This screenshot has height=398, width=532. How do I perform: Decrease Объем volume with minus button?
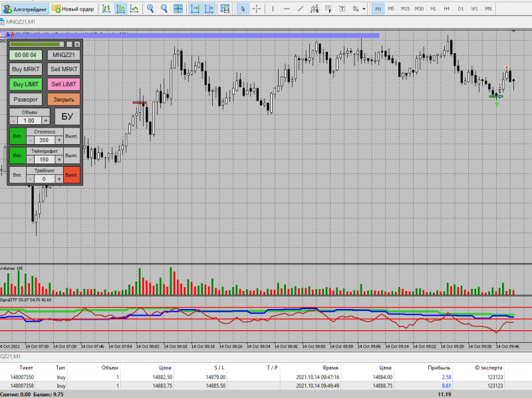(x=13, y=121)
